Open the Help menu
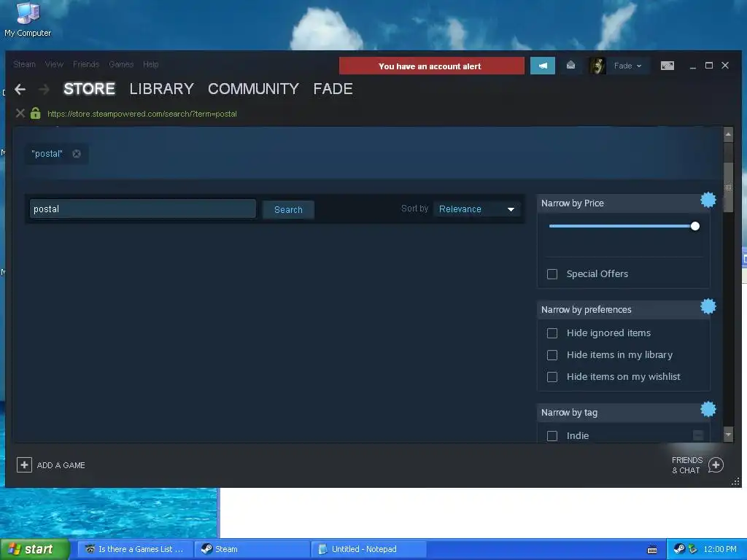This screenshot has height=560, width=747. 150,64
